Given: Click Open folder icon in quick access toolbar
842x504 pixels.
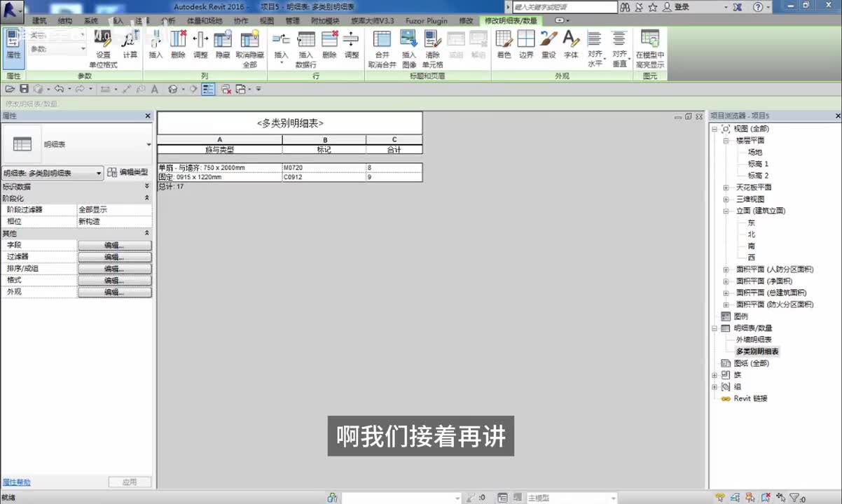Looking at the screenshot, I should point(10,89).
